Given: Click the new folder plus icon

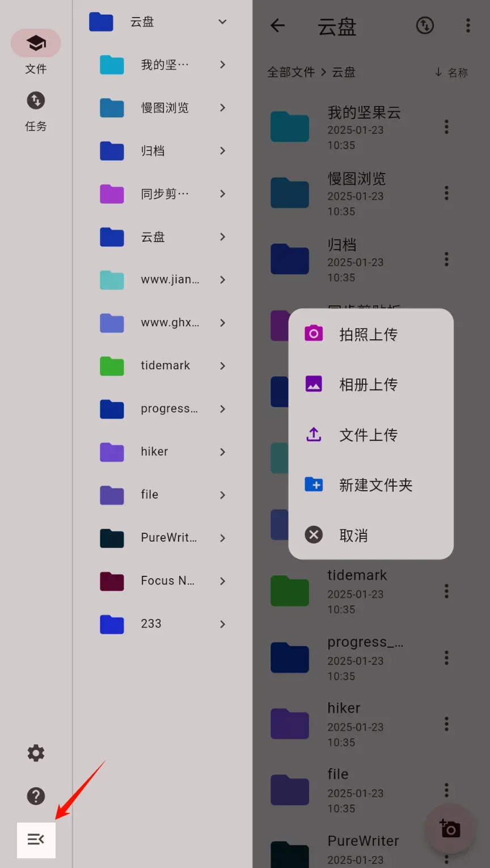Looking at the screenshot, I should coord(314,484).
